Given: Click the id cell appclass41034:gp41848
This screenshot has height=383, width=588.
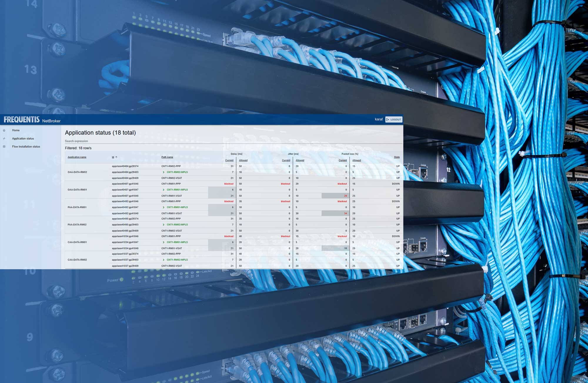Looking at the screenshot, I should (x=125, y=248).
